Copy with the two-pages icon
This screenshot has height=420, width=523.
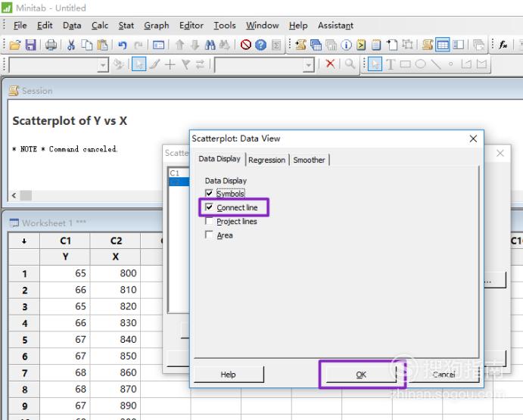(87, 45)
